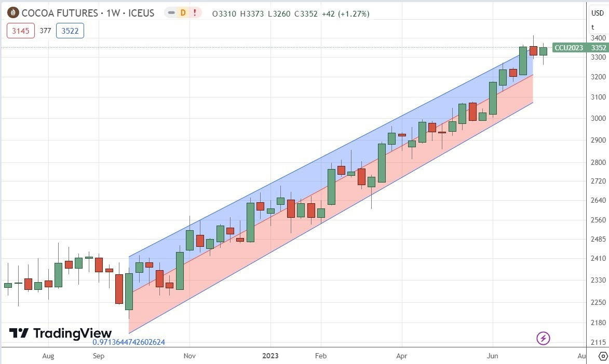
Task: Click the Nov label on time axis
Action: 190,356
